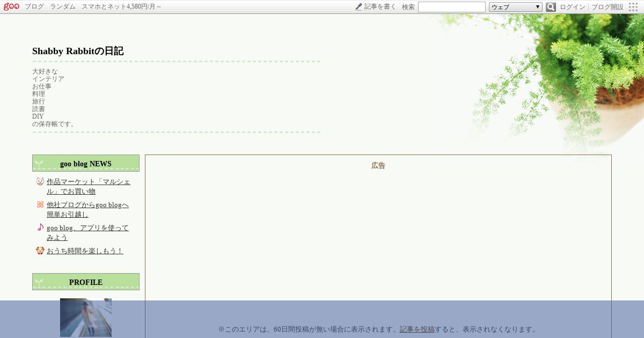
Task: Click the rabbit icon beside Marche link
Action: click(x=40, y=181)
